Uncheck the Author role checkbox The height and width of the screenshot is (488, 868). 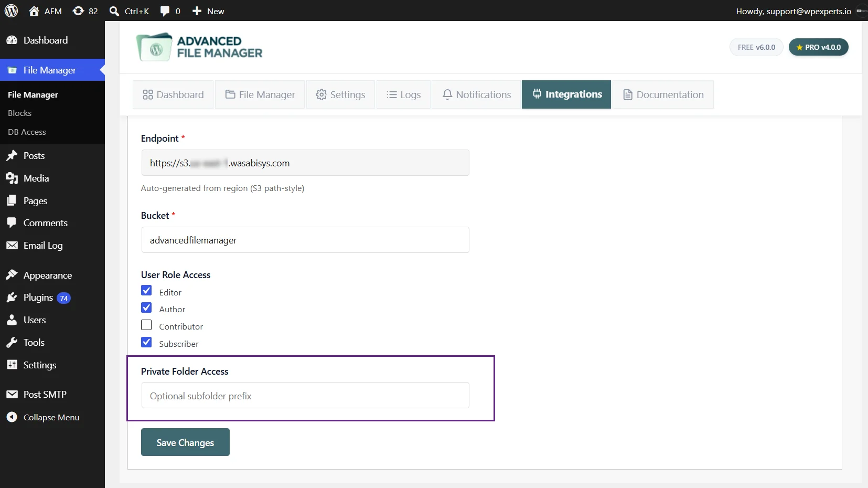146,308
